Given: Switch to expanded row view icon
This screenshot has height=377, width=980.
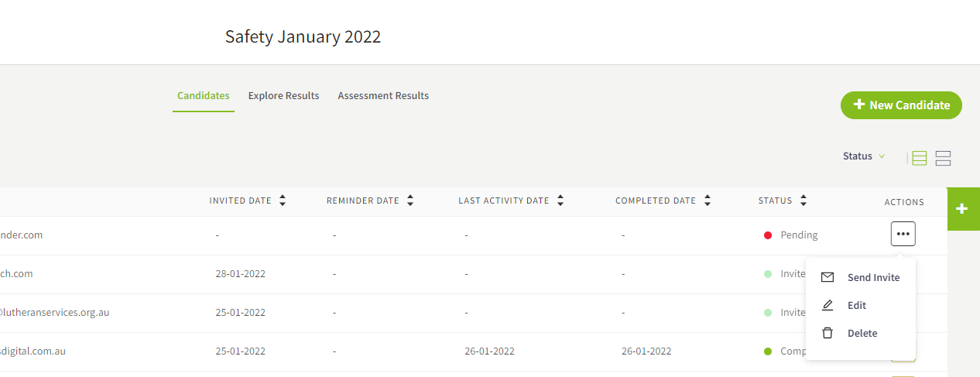Looking at the screenshot, I should click(x=943, y=159).
